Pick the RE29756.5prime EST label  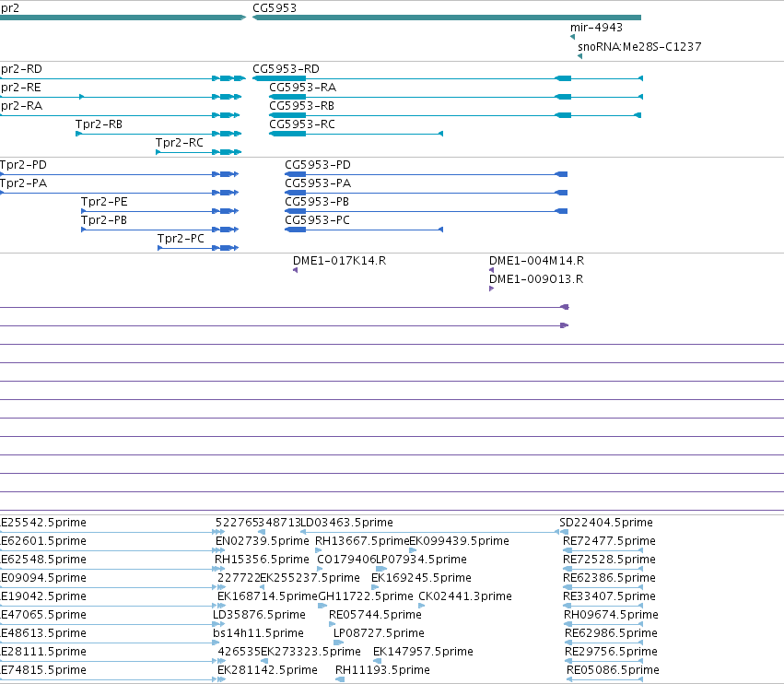click(x=611, y=652)
